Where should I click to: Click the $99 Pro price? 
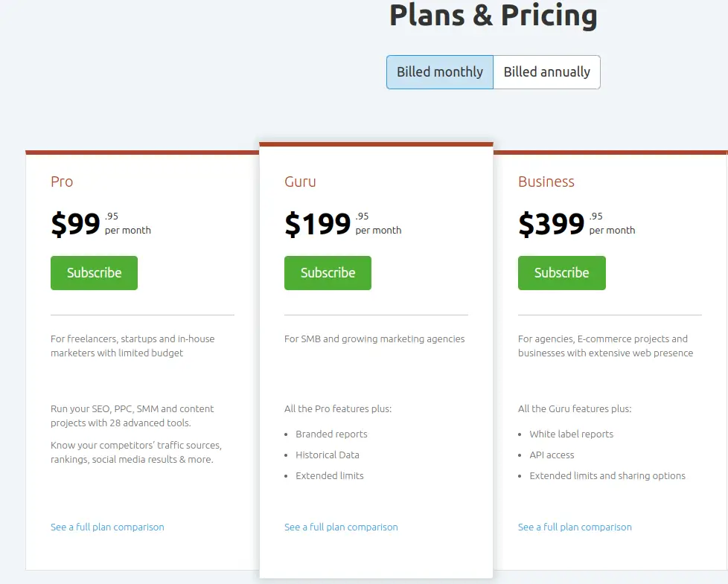point(75,224)
